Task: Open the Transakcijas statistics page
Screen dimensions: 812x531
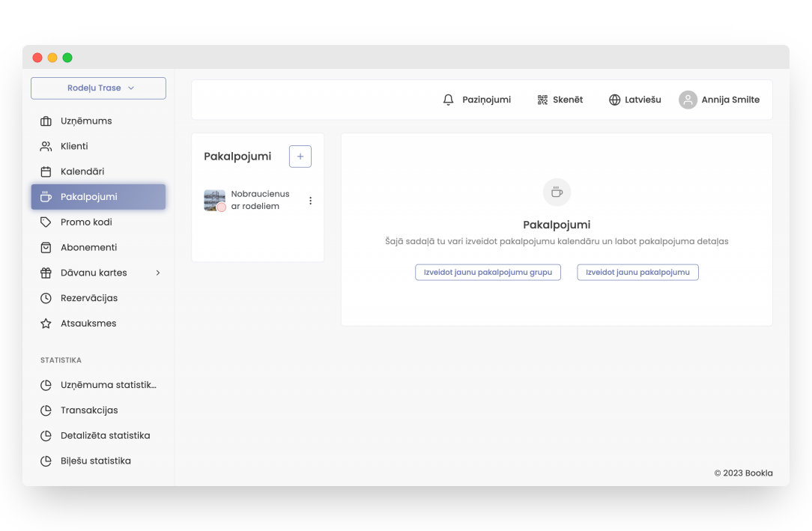Action: [89, 410]
